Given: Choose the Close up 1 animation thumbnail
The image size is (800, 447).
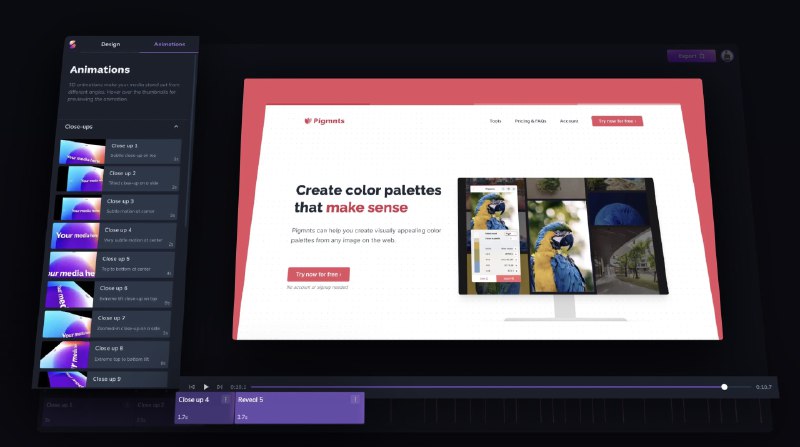Looking at the screenshot, I should pyautogui.click(x=82, y=152).
